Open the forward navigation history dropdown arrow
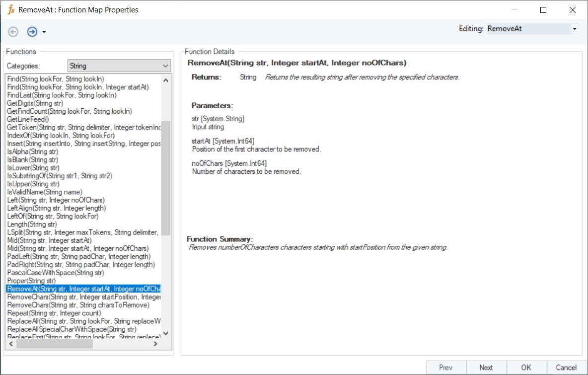This screenshot has width=588, height=375. click(44, 32)
